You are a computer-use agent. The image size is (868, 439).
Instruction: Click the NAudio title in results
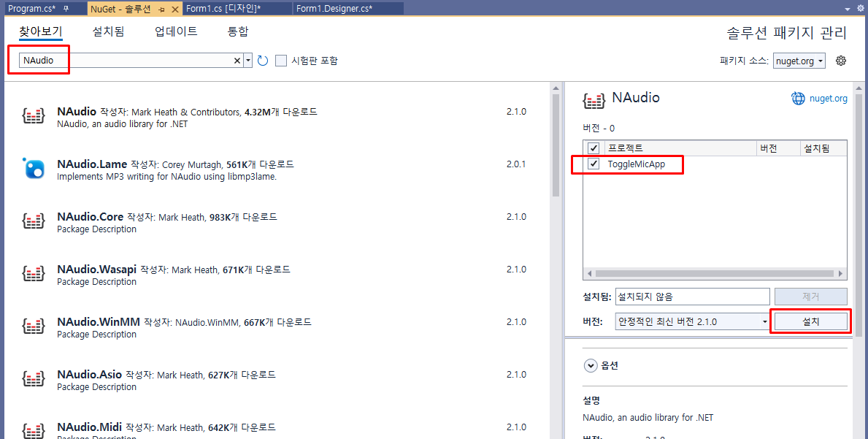[x=77, y=111]
